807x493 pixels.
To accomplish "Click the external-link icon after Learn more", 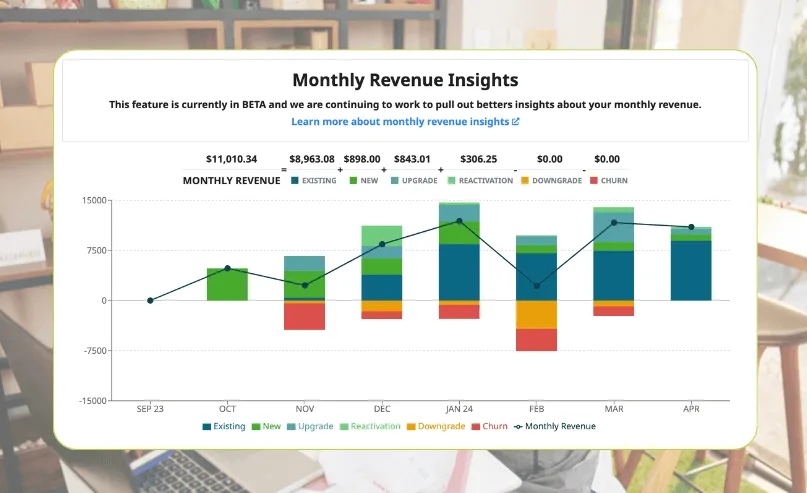I will point(516,122).
